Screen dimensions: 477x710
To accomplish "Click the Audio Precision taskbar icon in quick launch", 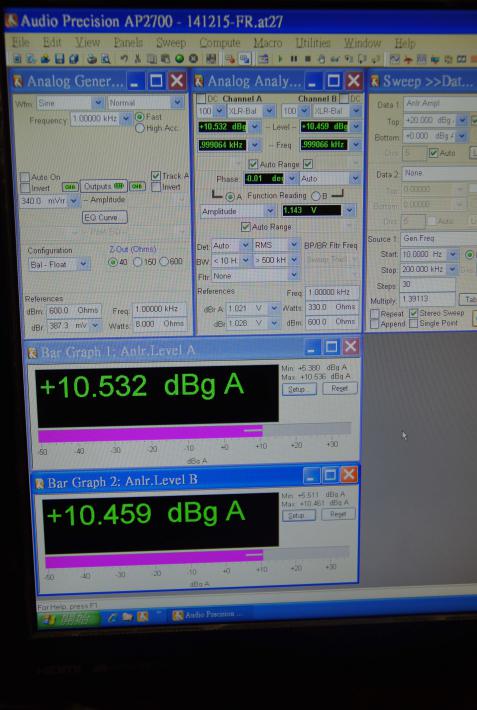I will point(142,617).
